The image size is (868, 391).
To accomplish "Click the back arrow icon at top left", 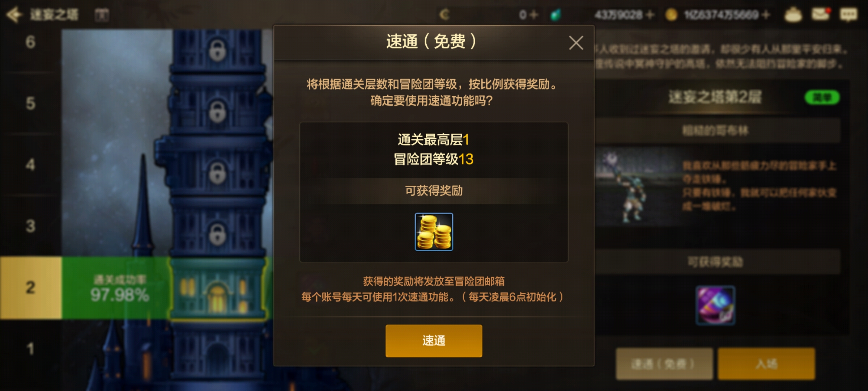I will pyautogui.click(x=14, y=14).
